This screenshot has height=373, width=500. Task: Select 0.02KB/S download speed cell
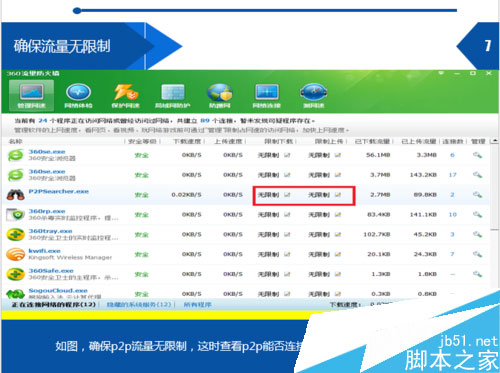186,195
